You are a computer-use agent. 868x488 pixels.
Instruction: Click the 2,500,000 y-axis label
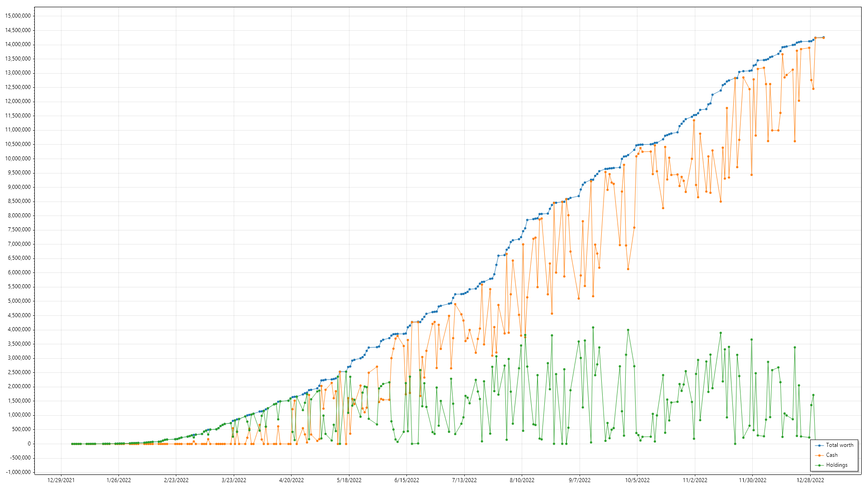[19, 372]
